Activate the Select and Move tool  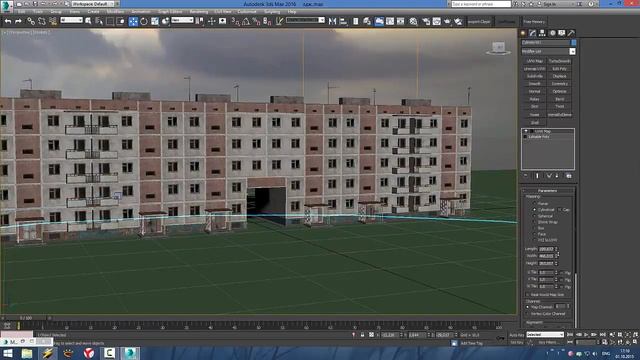(x=133, y=21)
